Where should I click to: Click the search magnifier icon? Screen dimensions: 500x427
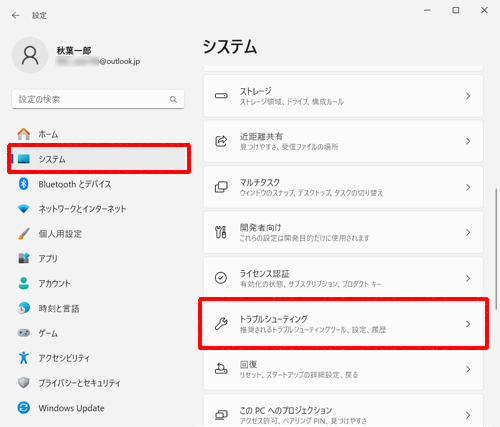click(173, 99)
